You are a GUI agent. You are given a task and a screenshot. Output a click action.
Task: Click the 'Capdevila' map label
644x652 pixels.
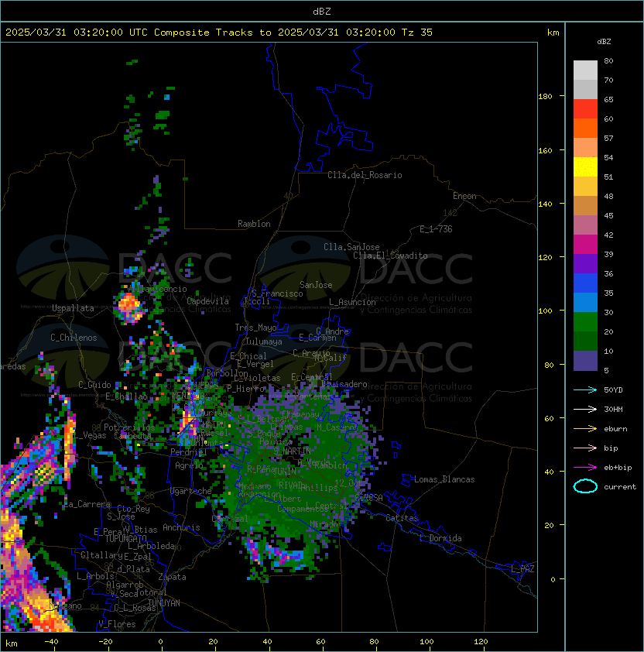tap(208, 301)
